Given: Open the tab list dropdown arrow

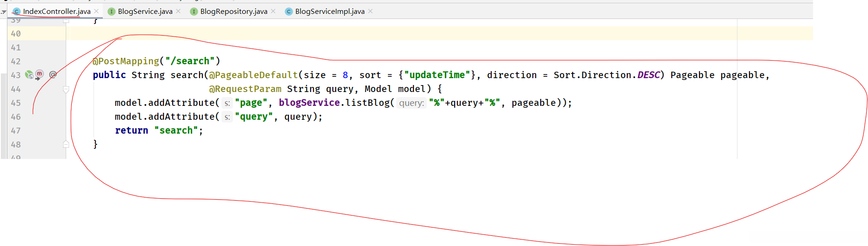Looking at the screenshot, I should point(4,12).
